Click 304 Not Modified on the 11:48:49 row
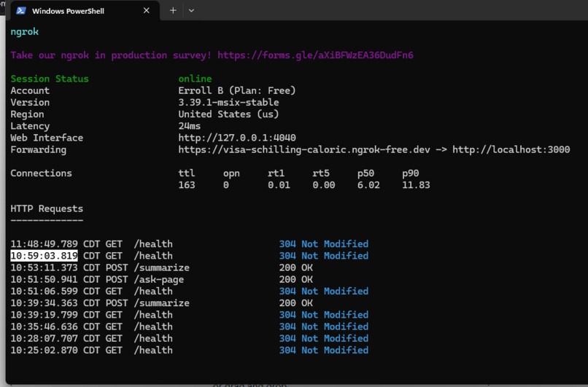 324,244
